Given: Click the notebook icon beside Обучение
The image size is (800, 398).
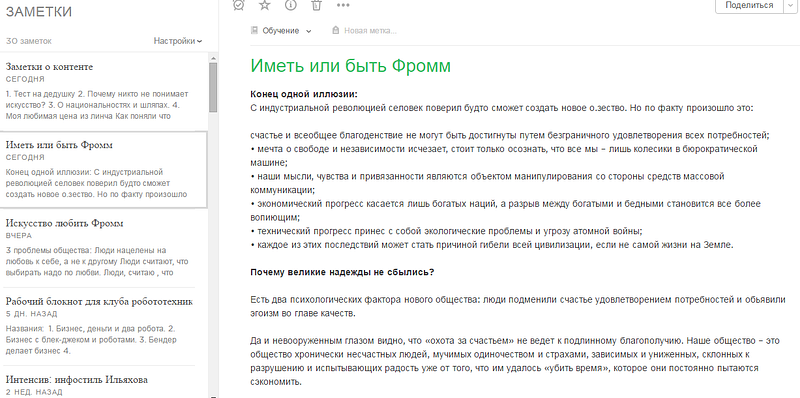Looking at the screenshot, I should [254, 31].
